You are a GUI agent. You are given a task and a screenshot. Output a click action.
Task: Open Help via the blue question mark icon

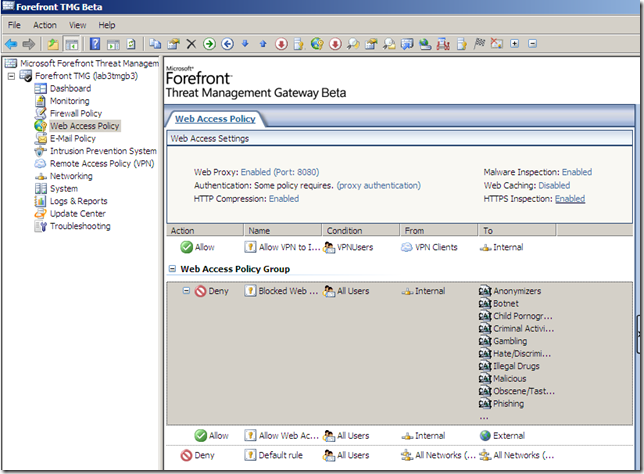click(95, 44)
